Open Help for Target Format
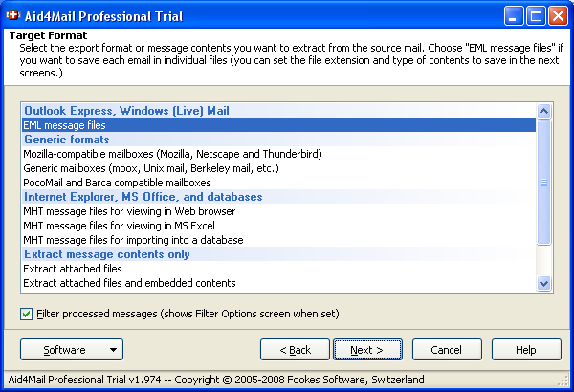This screenshot has width=574, height=392. [526, 350]
